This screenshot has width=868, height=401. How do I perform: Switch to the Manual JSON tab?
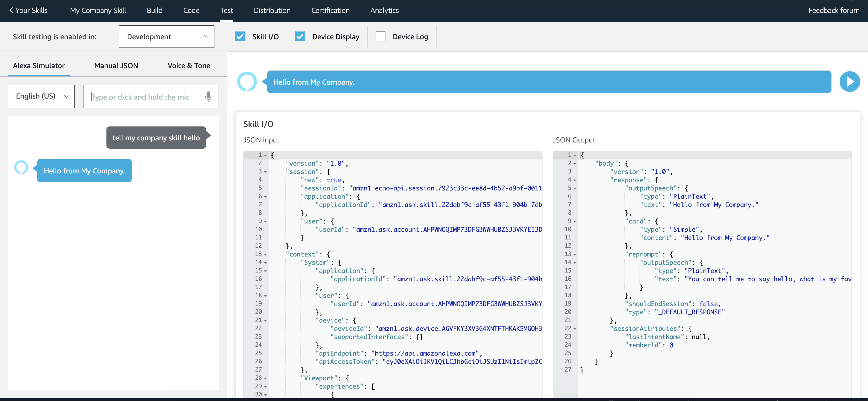[116, 66]
